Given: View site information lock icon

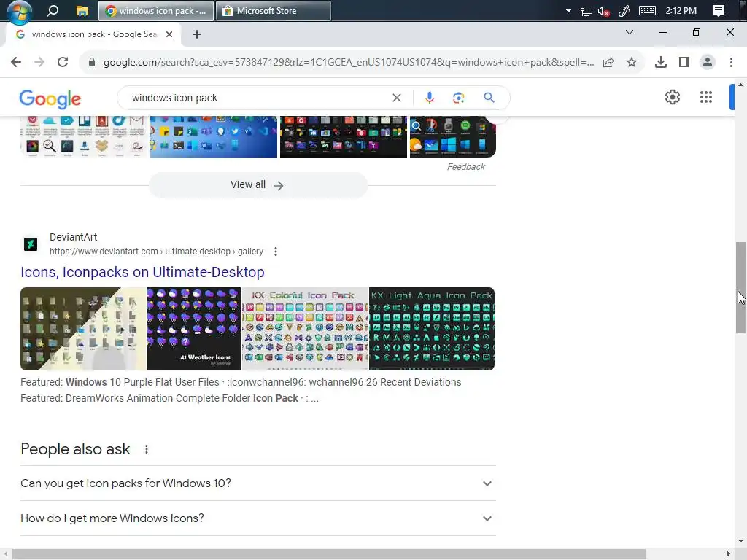Looking at the screenshot, I should click(x=91, y=62).
